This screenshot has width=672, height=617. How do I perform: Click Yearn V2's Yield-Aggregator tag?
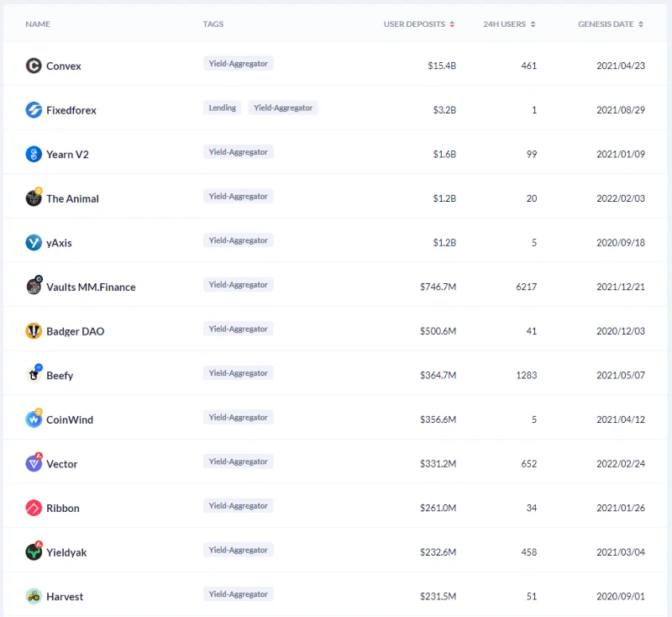coord(239,152)
